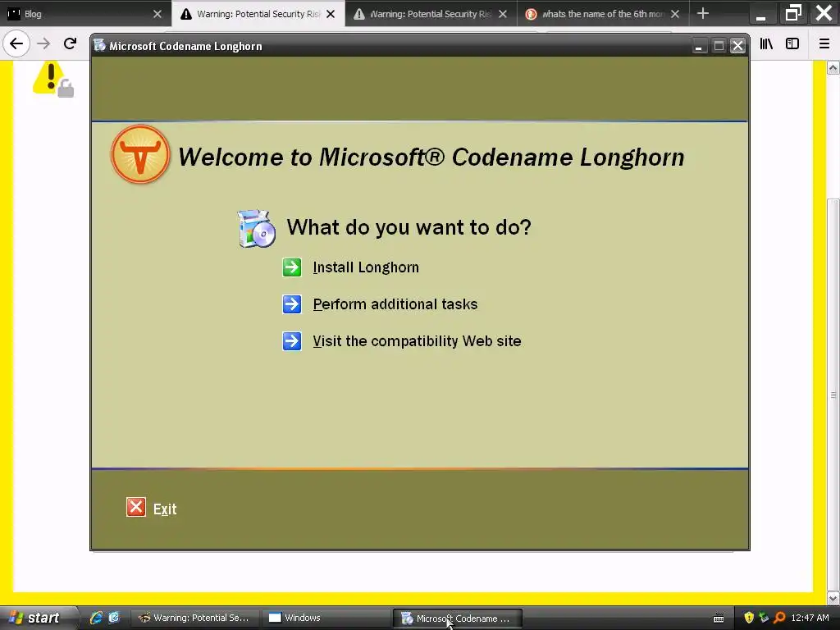Toggle the browser sidebar icon
The height and width of the screenshot is (630, 840).
point(792,44)
